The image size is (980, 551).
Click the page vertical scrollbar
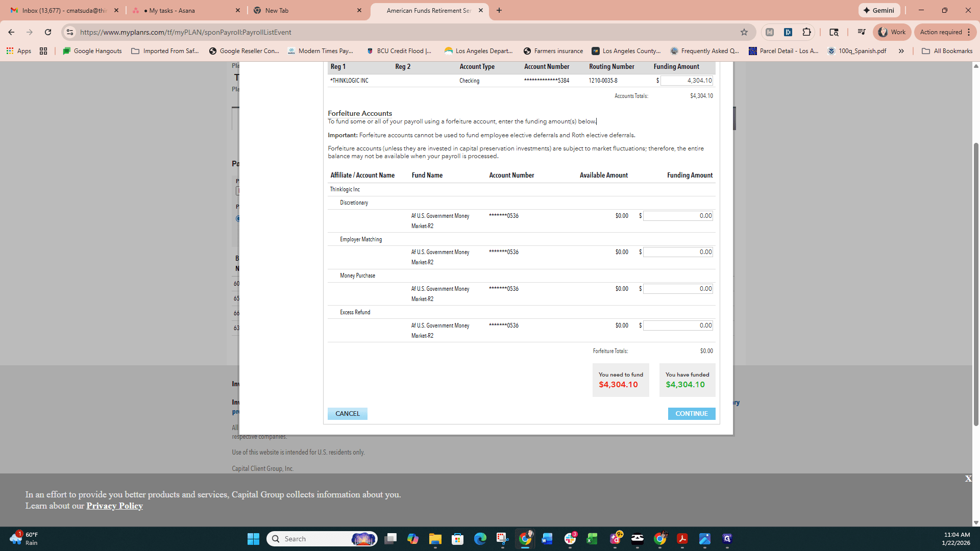point(976,284)
